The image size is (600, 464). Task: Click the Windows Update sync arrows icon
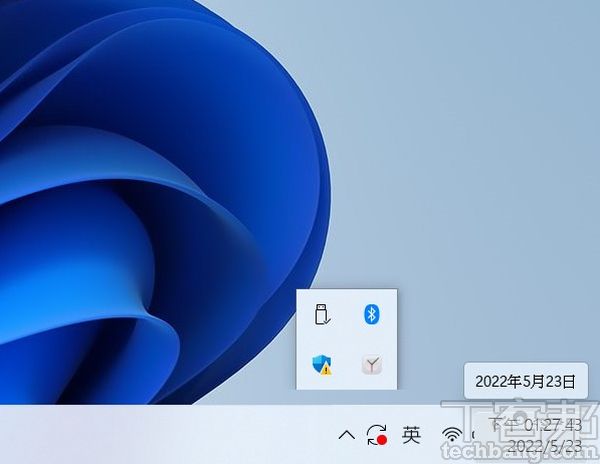pyautogui.click(x=377, y=435)
